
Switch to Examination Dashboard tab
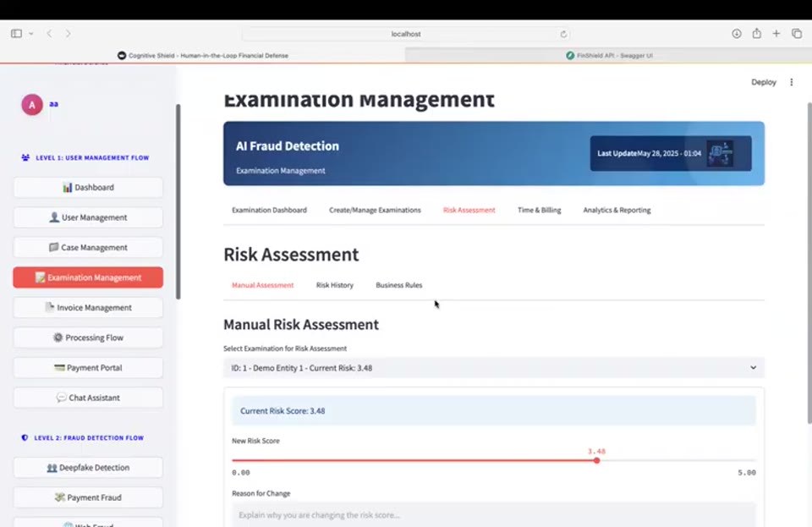(269, 210)
